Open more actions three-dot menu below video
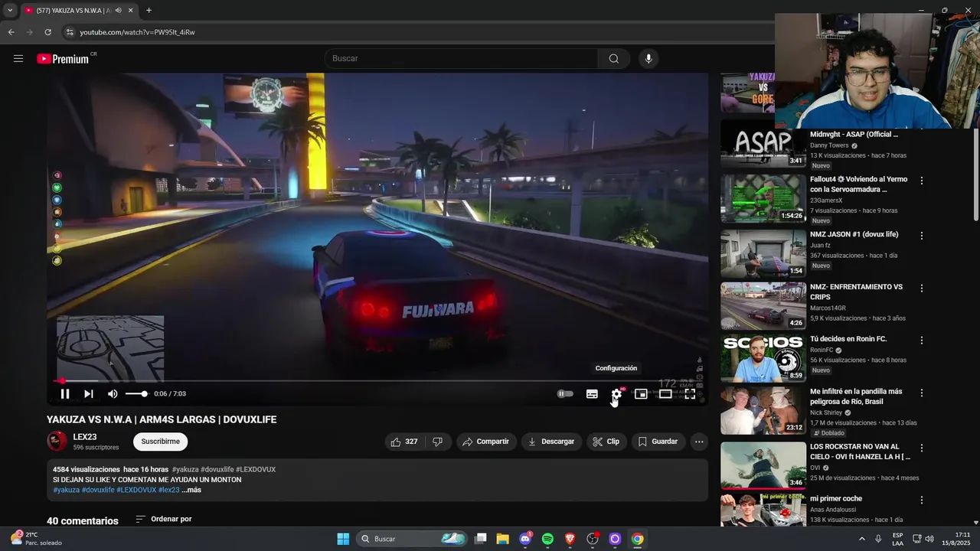Screen dimensions: 980x551 click(x=698, y=442)
